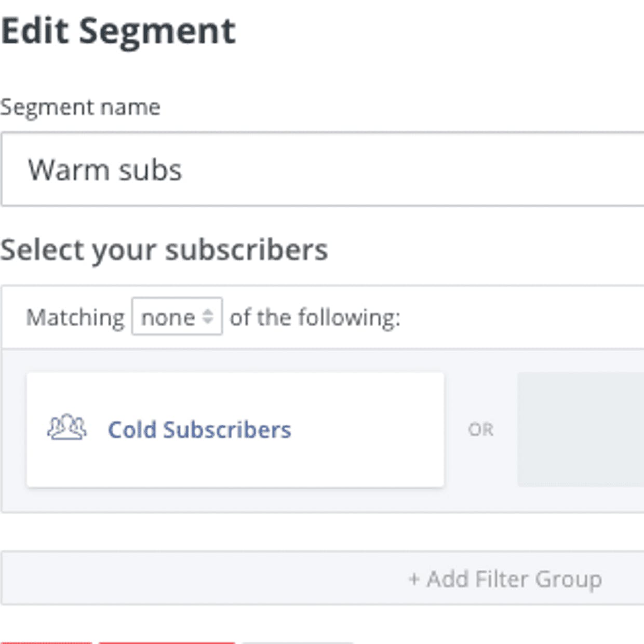644x644 pixels.
Task: Click the people icon beside Cold Subscribers
Action: click(x=67, y=428)
